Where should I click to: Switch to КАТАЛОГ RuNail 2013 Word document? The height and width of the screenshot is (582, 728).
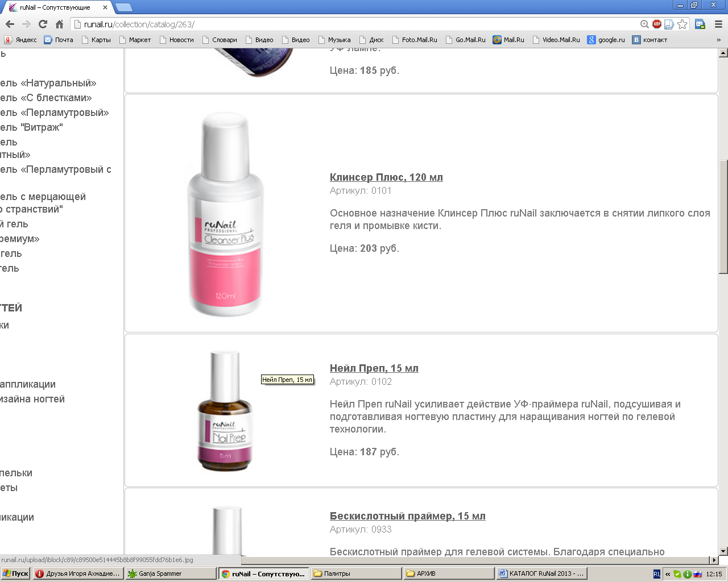point(541,573)
